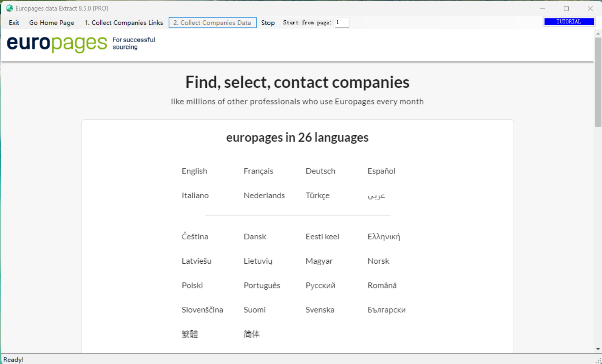Stop the current extraction
Viewport: 602px width, 364px height.
pyautogui.click(x=268, y=23)
